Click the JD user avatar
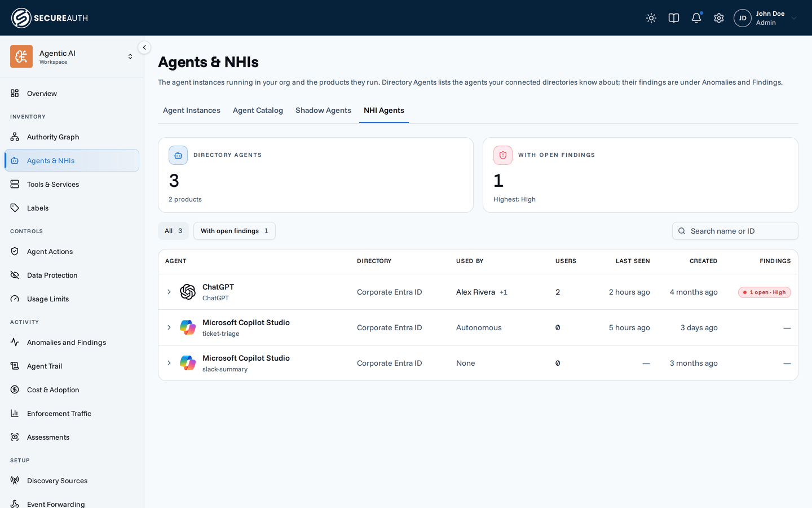 [x=743, y=18]
